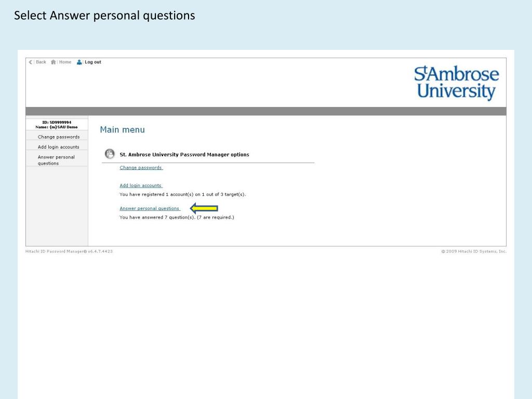Viewport: 532px width, 399px height.
Task: Open the Answer personal questions link in main menu
Action: click(150, 208)
